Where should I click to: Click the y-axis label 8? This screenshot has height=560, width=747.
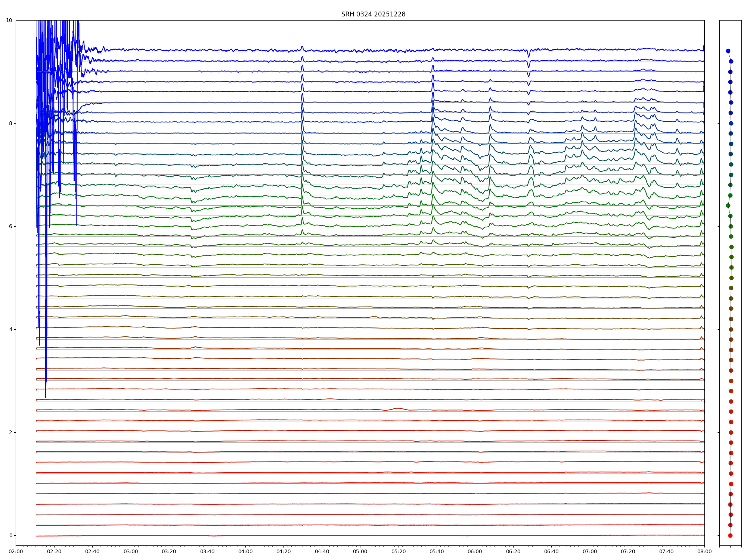[x=10, y=124]
